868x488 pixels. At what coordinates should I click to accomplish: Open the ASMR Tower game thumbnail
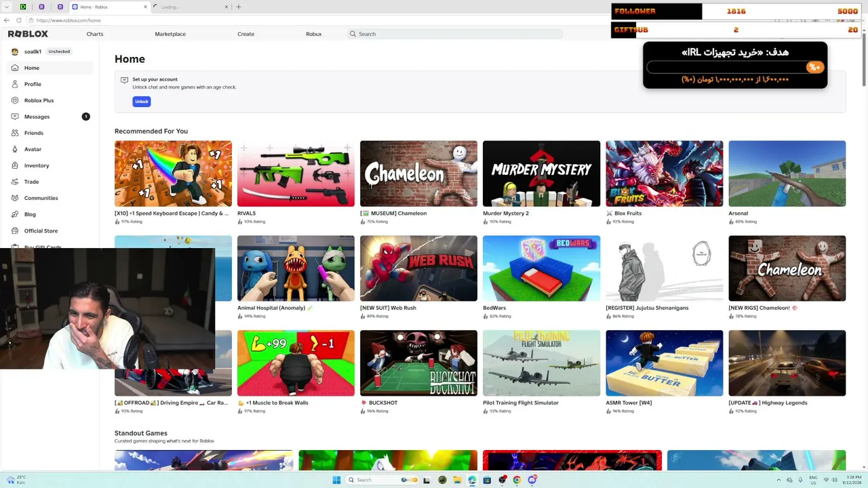point(664,363)
